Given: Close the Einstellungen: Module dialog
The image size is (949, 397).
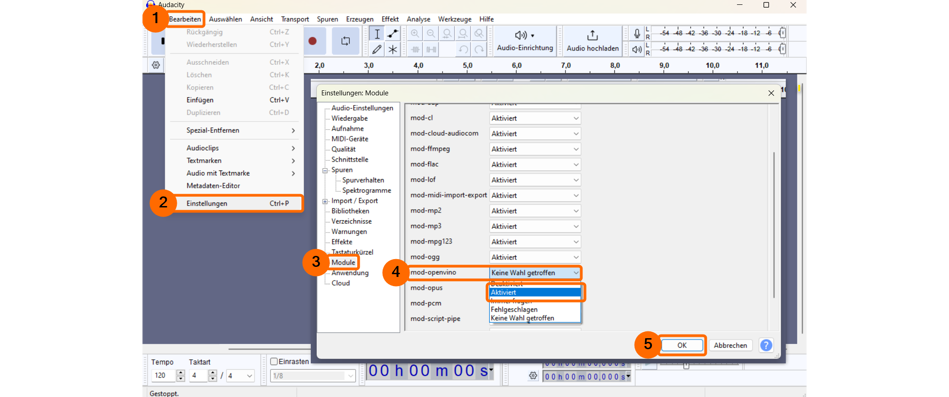Looking at the screenshot, I should point(771,93).
